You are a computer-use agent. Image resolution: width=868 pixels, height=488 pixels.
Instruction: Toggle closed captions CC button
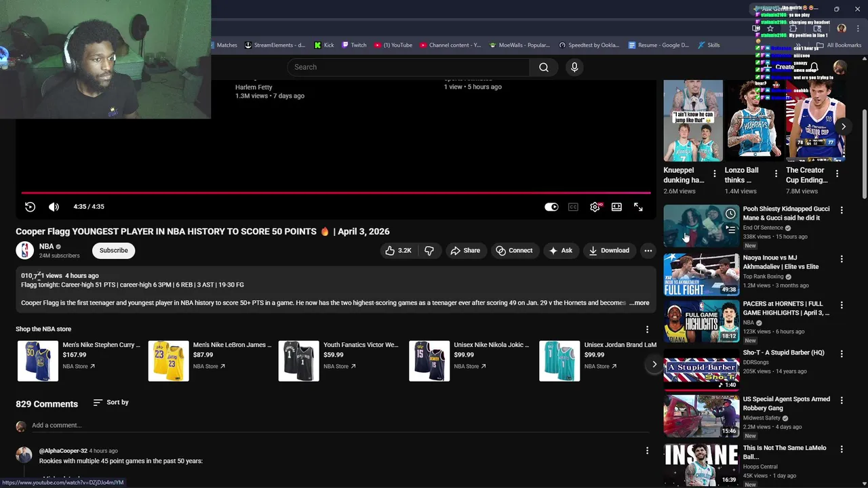coord(573,207)
